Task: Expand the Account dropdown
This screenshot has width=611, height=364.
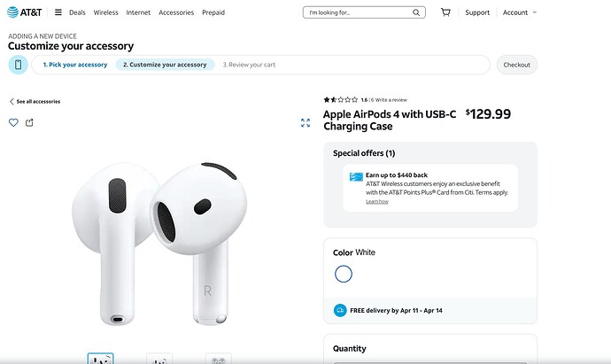Action: point(519,12)
